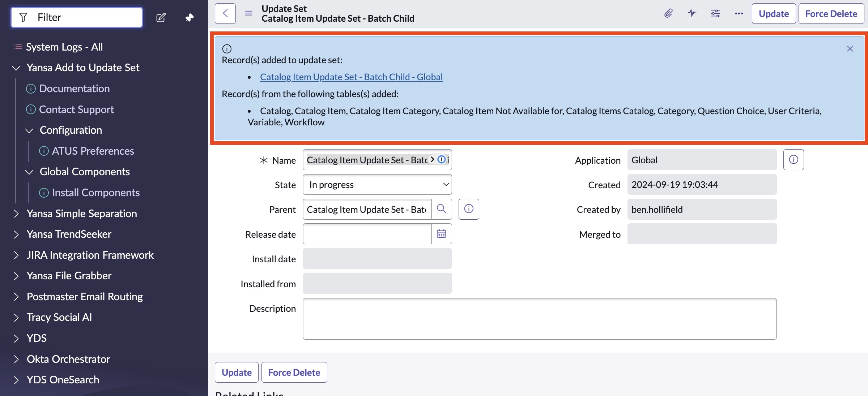
Task: Collapse Yansa Add to Update Set
Action: click(16, 68)
